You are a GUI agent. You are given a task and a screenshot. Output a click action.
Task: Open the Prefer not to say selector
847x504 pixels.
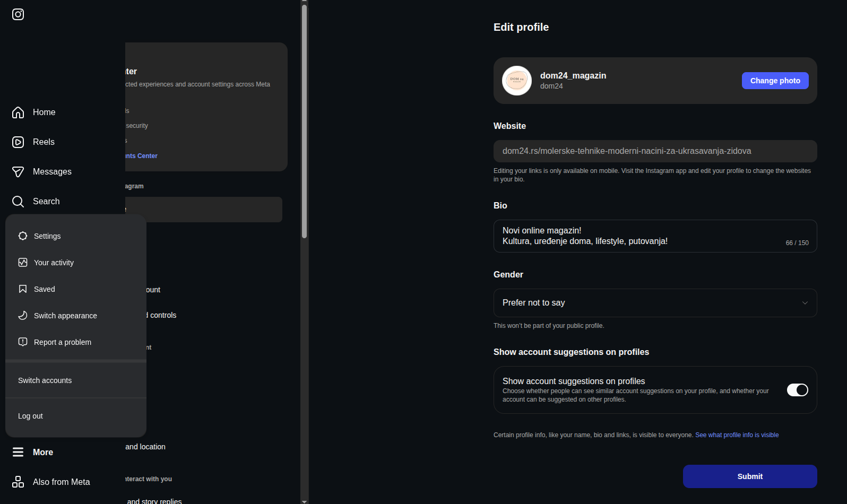click(x=655, y=303)
